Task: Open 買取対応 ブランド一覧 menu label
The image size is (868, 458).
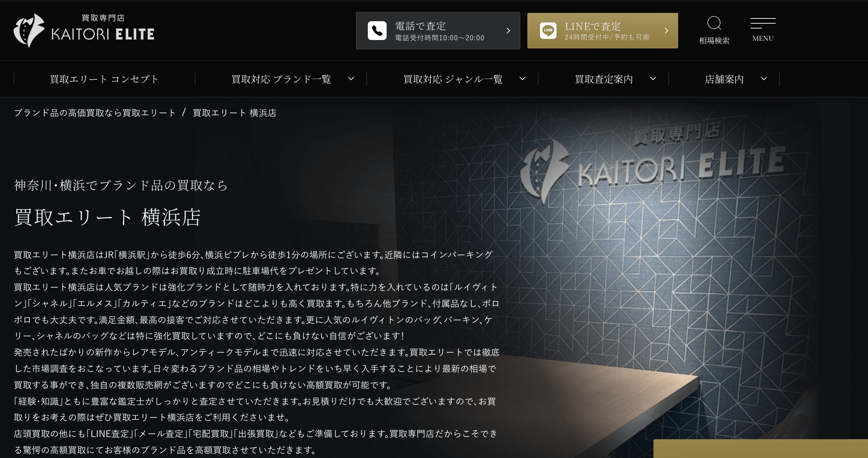Action: pos(281,79)
